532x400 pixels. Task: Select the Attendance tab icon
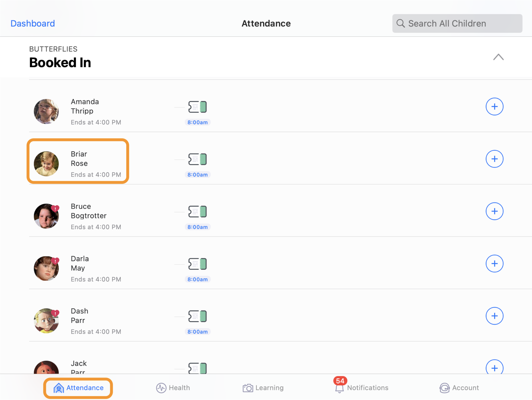coord(58,388)
